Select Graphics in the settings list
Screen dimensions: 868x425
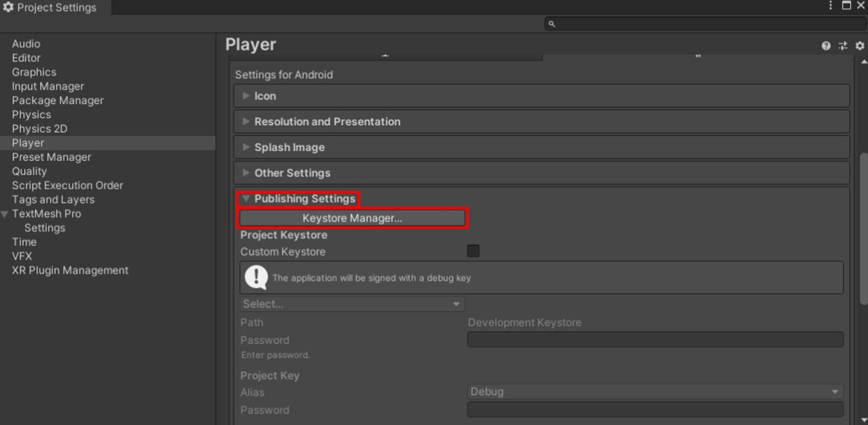pyautogui.click(x=33, y=72)
